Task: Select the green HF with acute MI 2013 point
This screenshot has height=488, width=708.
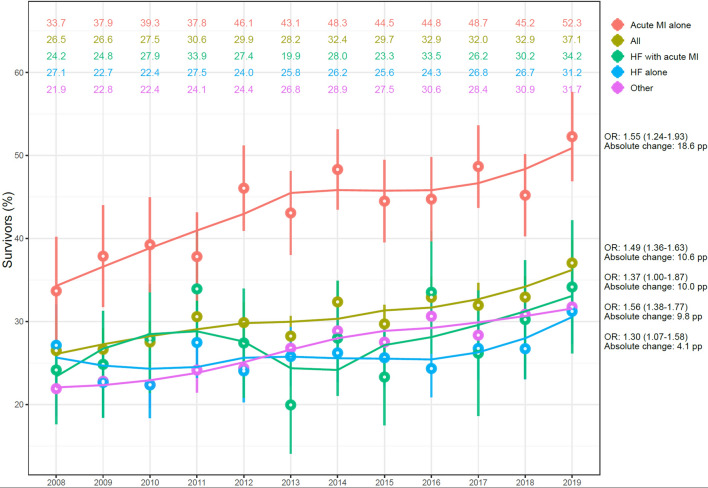Action: 290,405
